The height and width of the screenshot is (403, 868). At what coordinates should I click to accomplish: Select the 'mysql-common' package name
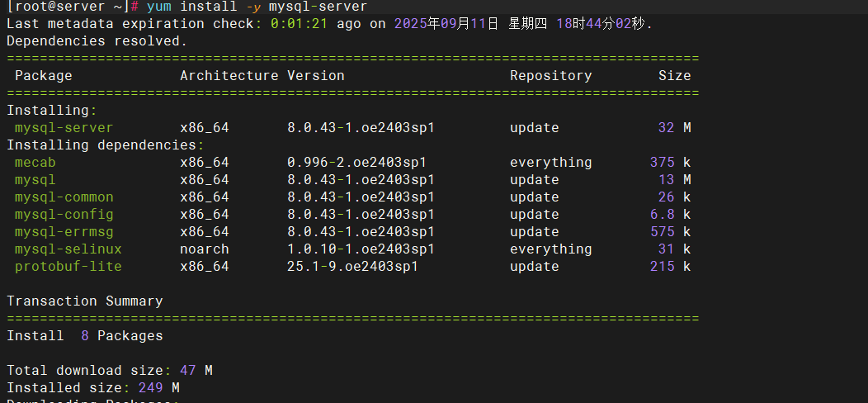[64, 197]
